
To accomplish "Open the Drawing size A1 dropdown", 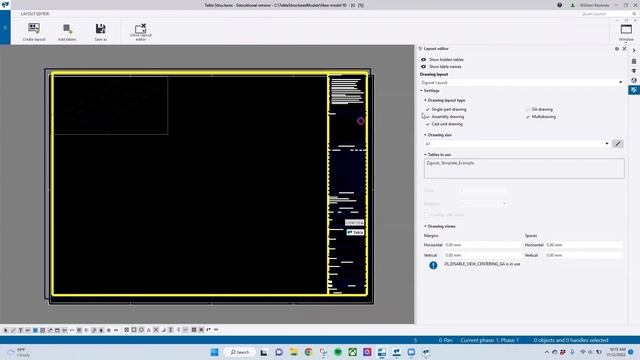I will point(517,144).
